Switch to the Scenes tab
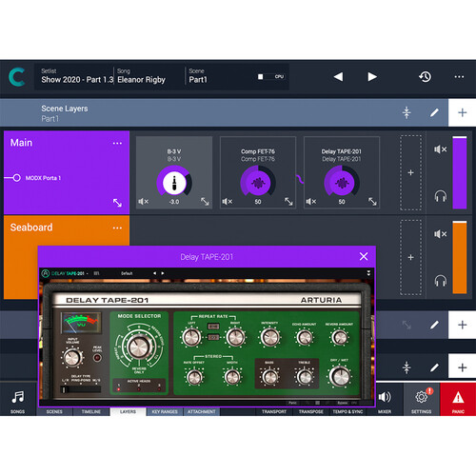476x476 pixels. tap(54, 411)
